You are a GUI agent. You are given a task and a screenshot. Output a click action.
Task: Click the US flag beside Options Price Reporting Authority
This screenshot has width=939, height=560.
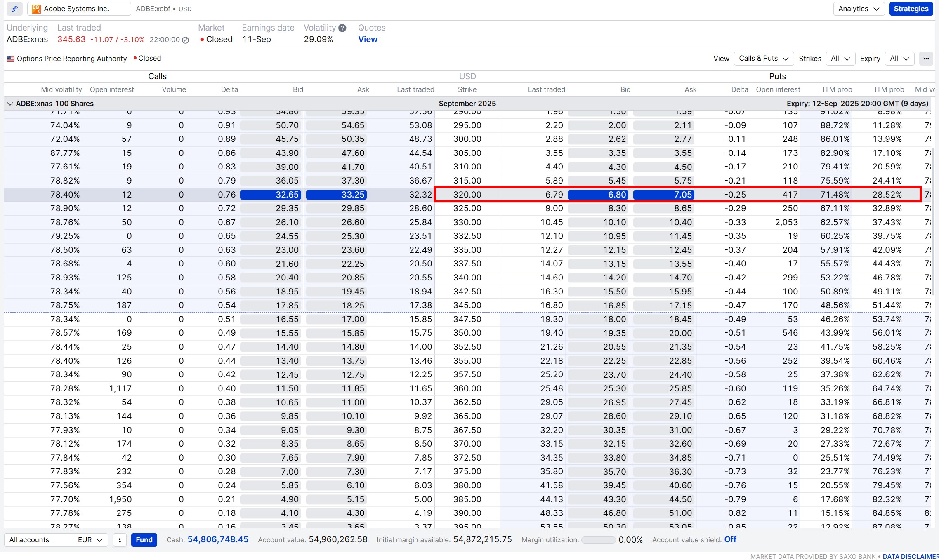[10, 58]
